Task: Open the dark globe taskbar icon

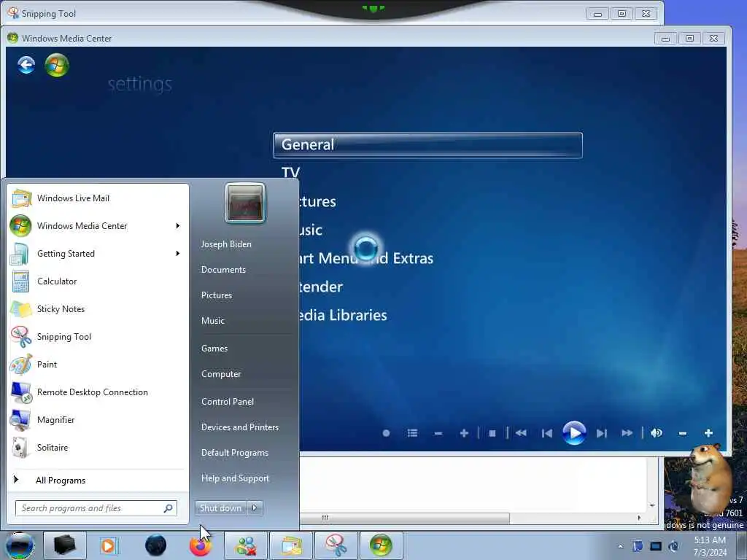Action: [156, 545]
